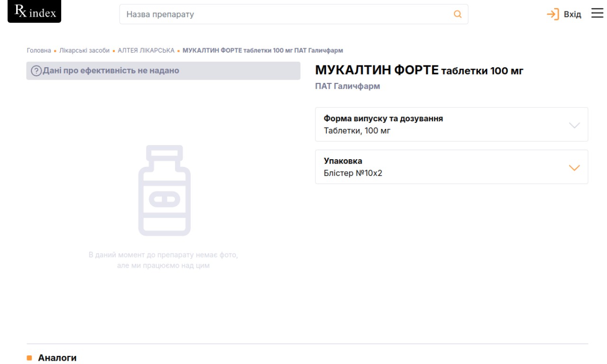Click the 'Блістер №10x2' value
607x364 pixels.
(x=353, y=173)
